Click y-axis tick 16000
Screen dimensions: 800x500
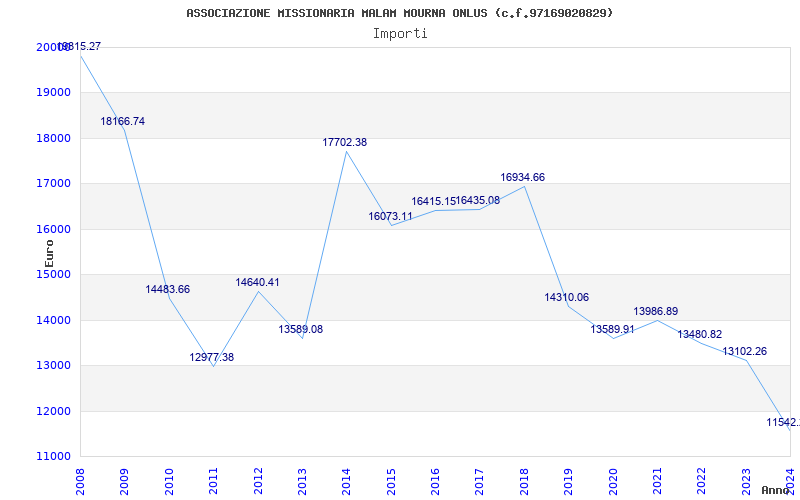pos(53,229)
